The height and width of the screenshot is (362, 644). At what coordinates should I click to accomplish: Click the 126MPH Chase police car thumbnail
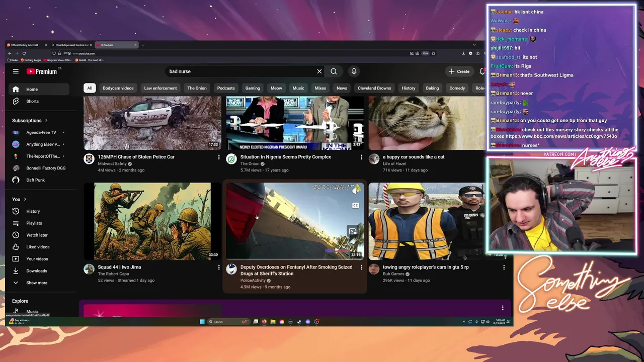click(x=152, y=124)
